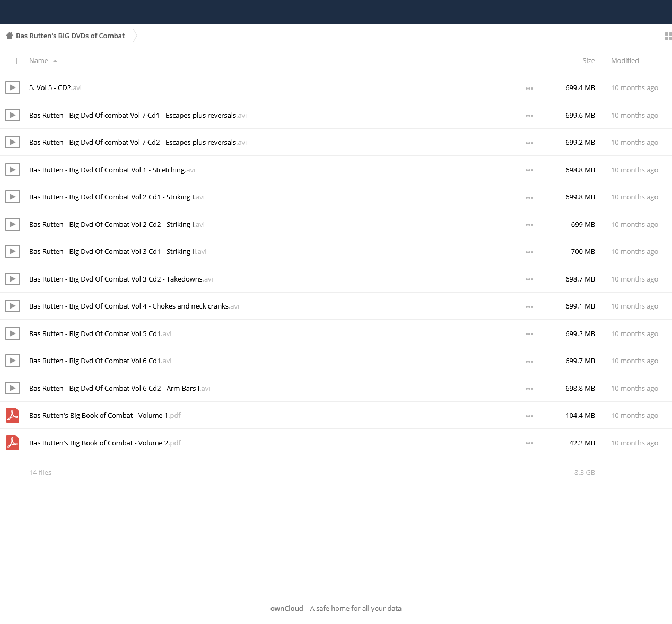Click the 700 MB size value
Screen dimensions: 672x624
coord(583,251)
